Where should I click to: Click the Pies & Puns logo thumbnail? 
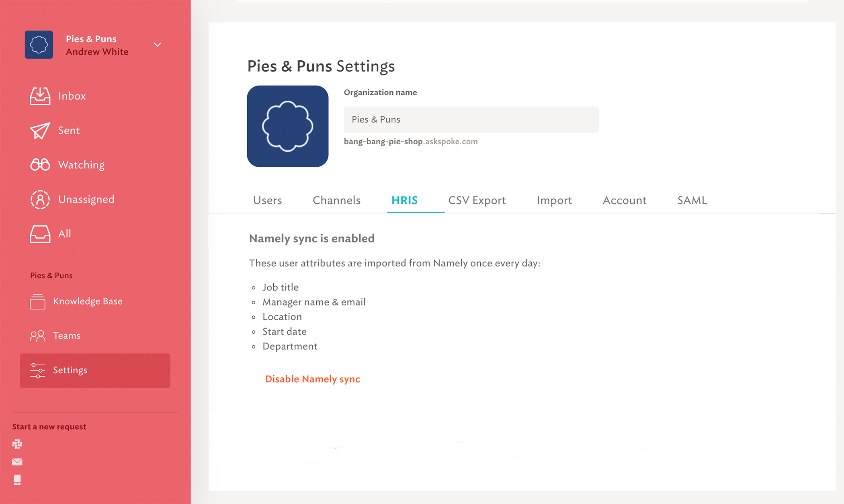tap(288, 126)
